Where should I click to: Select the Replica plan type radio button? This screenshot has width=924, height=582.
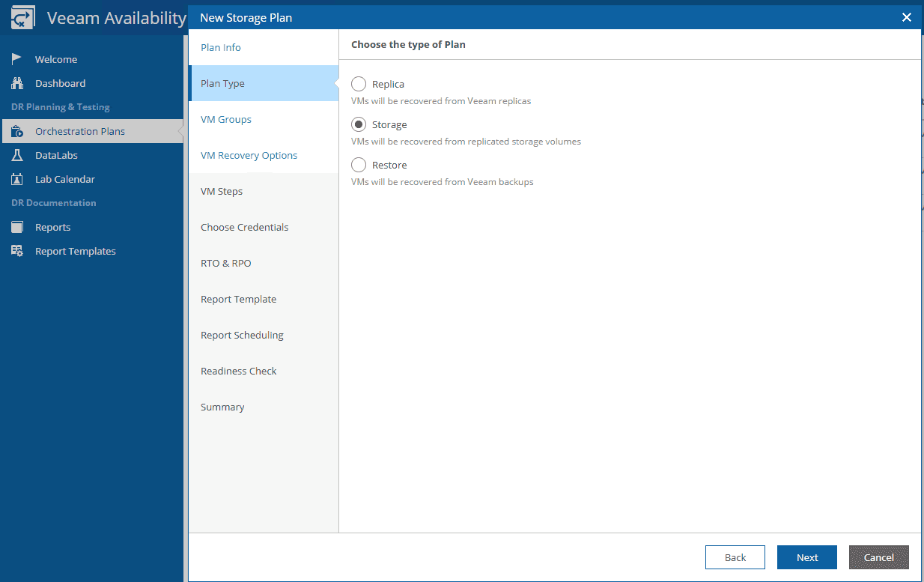(359, 84)
